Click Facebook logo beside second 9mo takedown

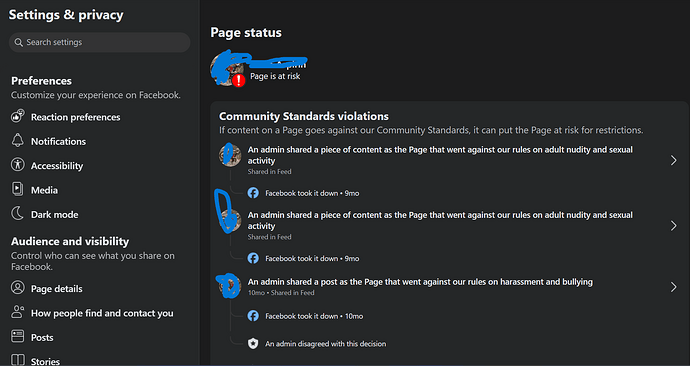coord(253,258)
